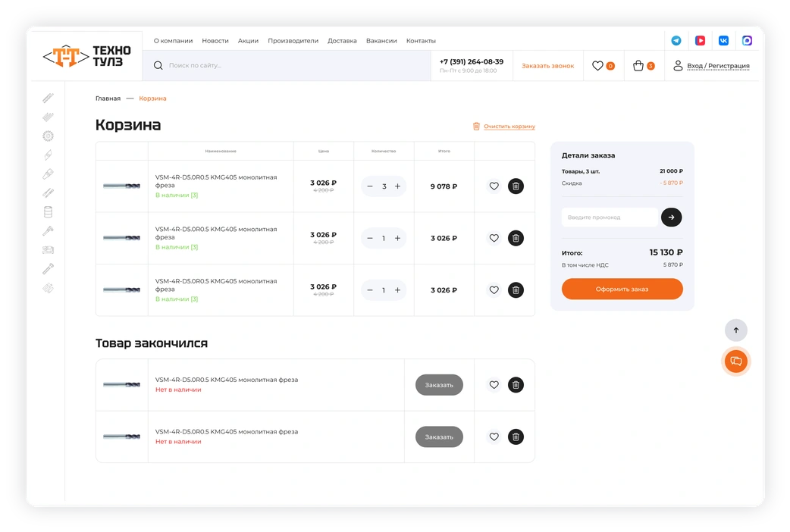Open product thumbnail in the 9 078 ₽ row
790x532 pixels.
[121, 186]
